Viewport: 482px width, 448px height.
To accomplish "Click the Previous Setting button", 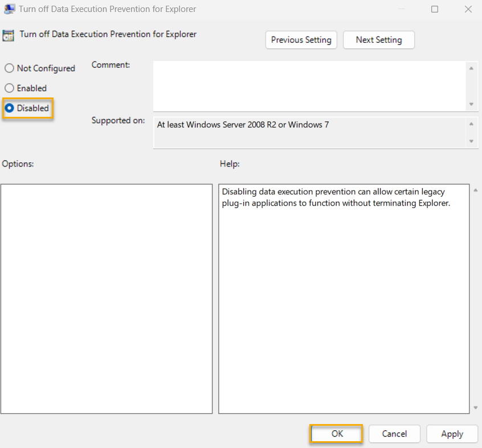I will click(301, 40).
